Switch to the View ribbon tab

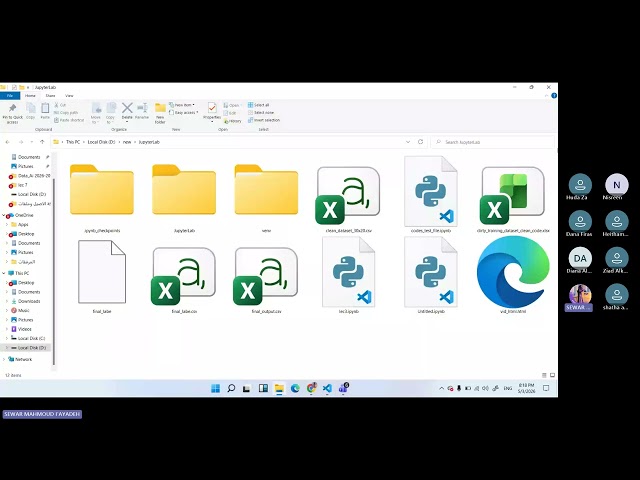click(69, 96)
